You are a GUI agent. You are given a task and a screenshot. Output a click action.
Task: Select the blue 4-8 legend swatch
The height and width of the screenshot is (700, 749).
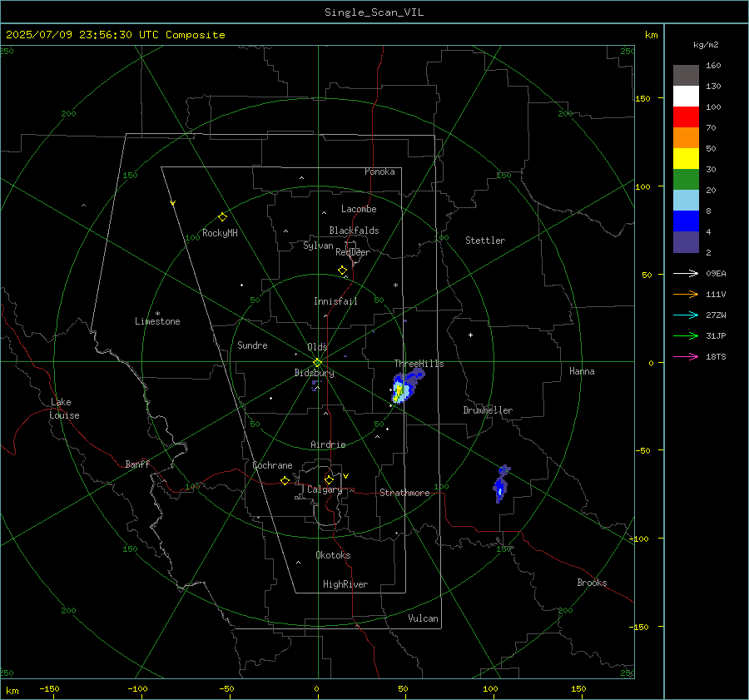(686, 221)
